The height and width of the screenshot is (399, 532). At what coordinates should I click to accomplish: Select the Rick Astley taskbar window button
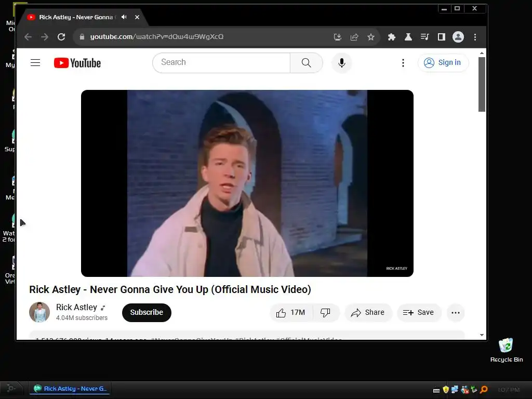tap(70, 389)
